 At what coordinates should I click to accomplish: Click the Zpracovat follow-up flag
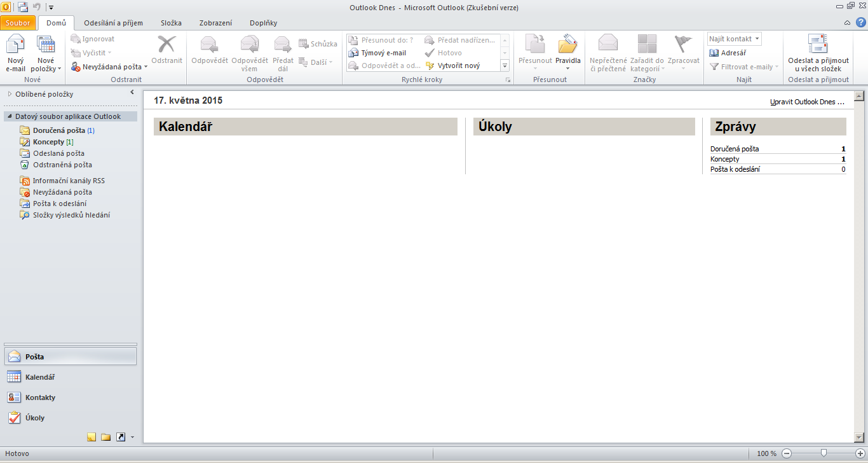click(x=684, y=53)
